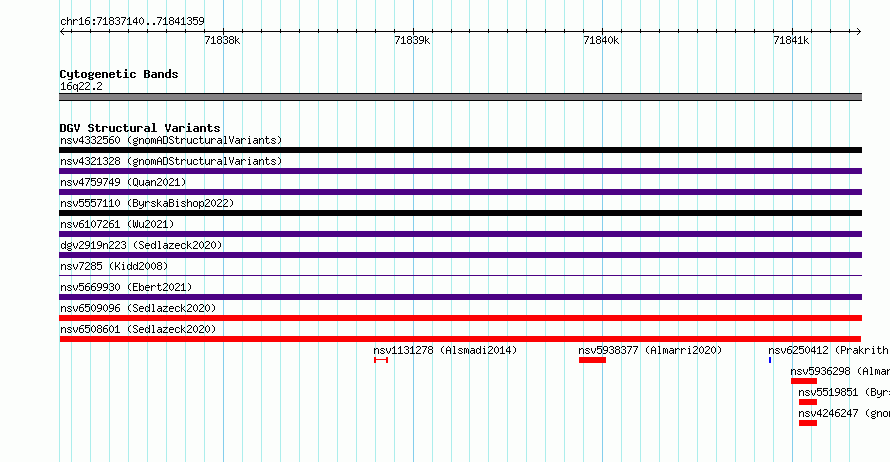Click the 71838k ruler position
Screen dimensions: 890x462
[x=222, y=40]
